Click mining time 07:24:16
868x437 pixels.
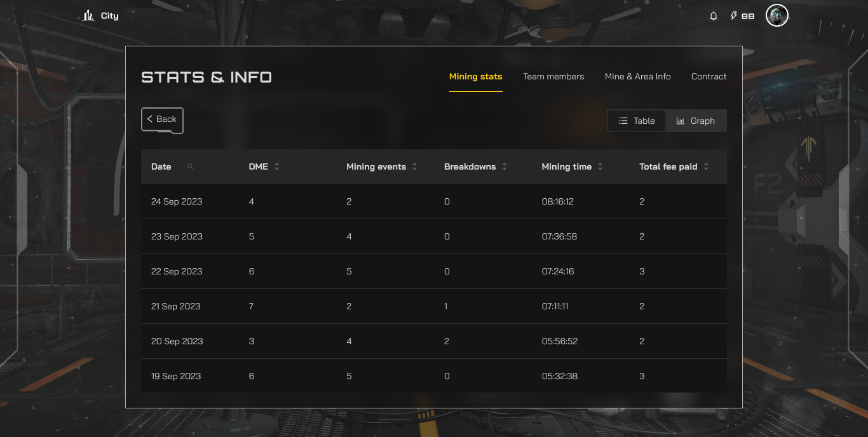pyautogui.click(x=558, y=271)
